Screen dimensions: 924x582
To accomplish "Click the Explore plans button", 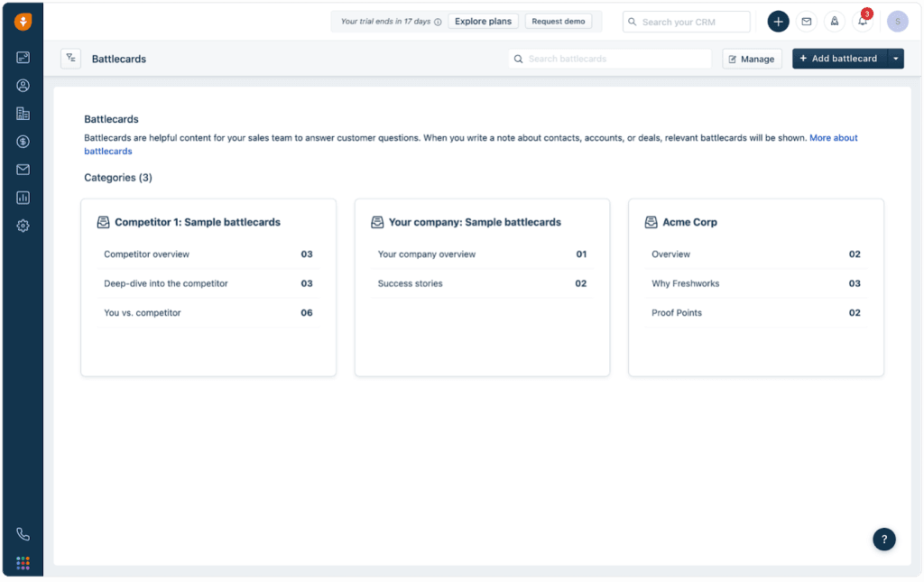I will [483, 22].
